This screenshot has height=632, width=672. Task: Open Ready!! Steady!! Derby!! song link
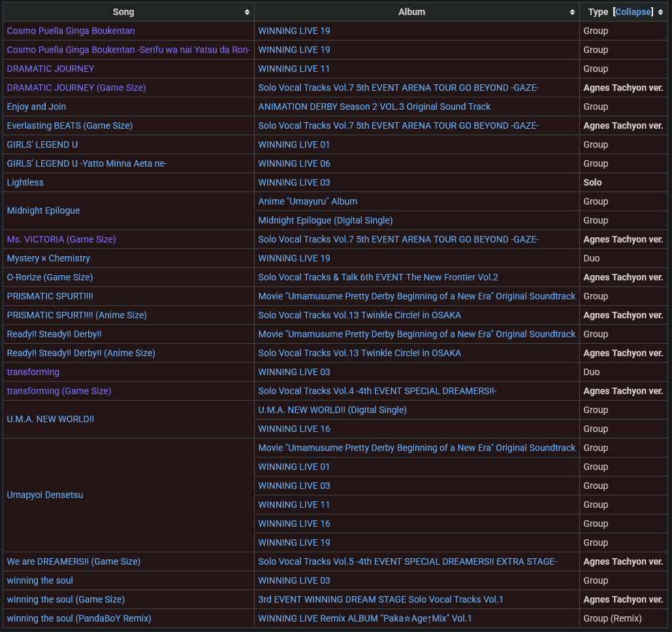point(54,334)
